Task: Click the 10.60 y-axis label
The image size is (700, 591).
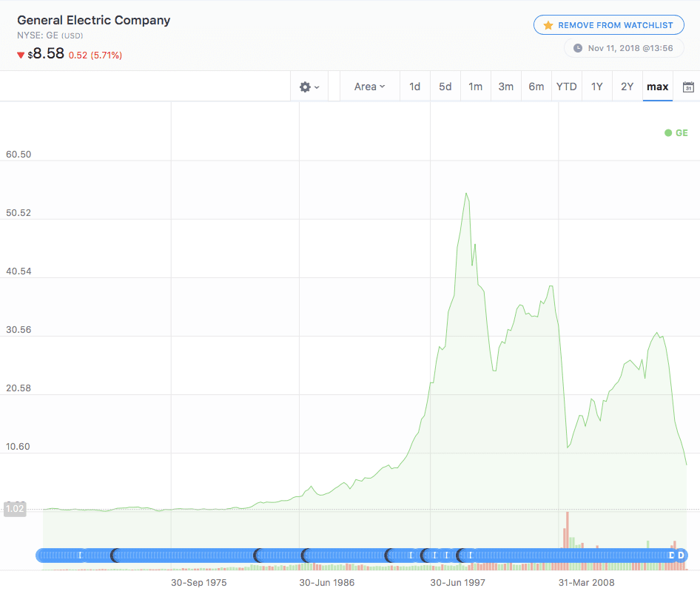Action: tap(18, 447)
